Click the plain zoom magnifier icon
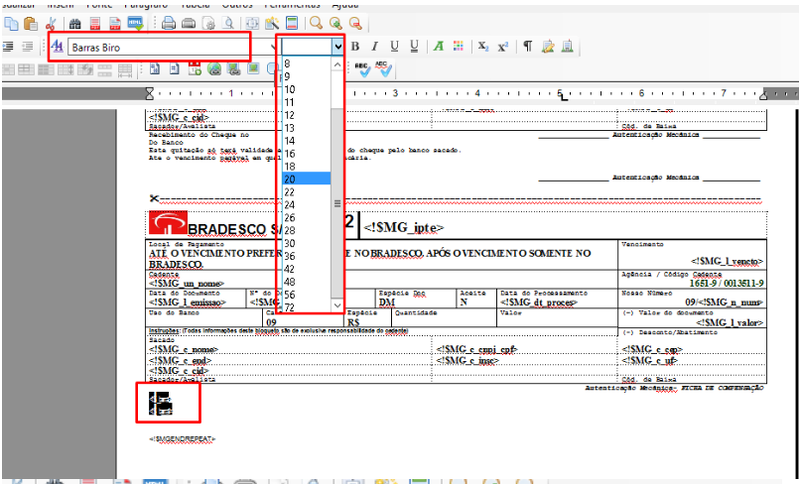Image resolution: width=800 pixels, height=484 pixels. click(316, 23)
